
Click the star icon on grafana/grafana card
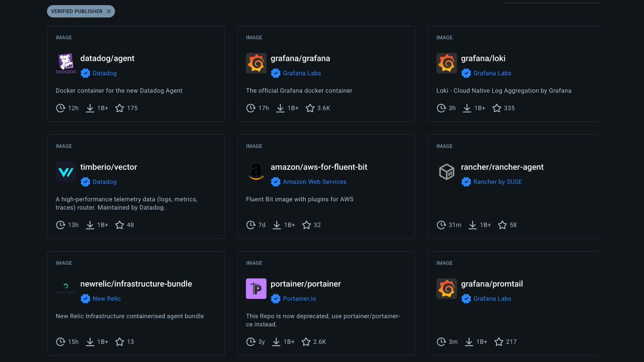310,108
